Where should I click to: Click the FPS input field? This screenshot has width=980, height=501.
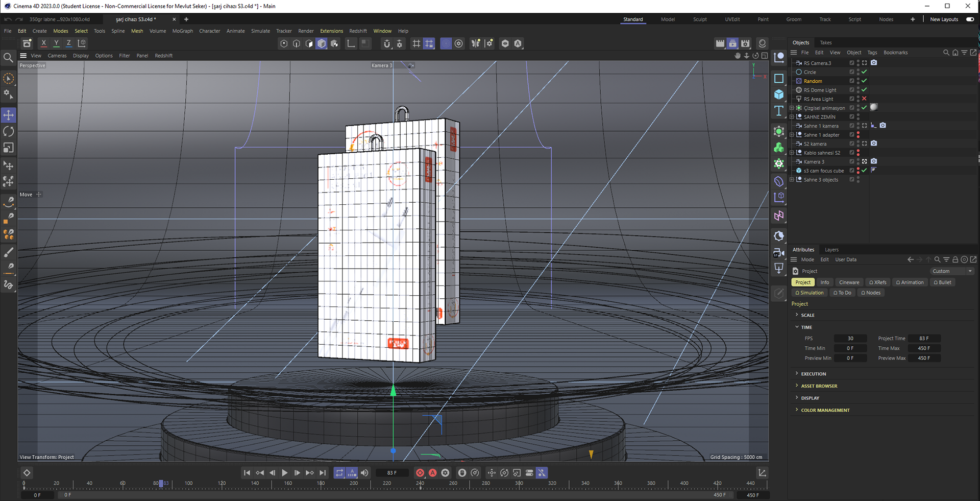(x=850, y=339)
